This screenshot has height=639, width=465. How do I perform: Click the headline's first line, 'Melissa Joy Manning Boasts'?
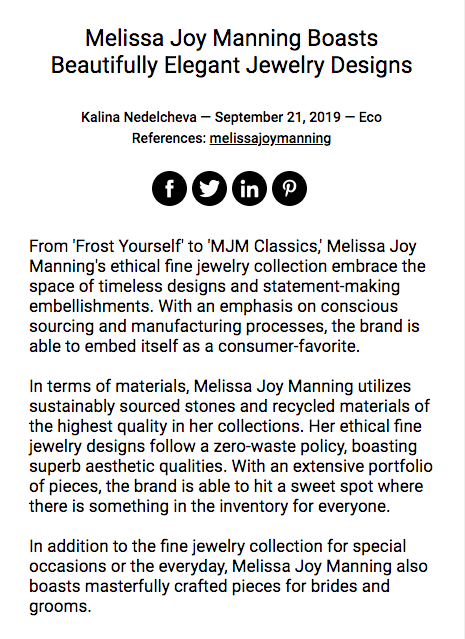pyautogui.click(x=231, y=38)
